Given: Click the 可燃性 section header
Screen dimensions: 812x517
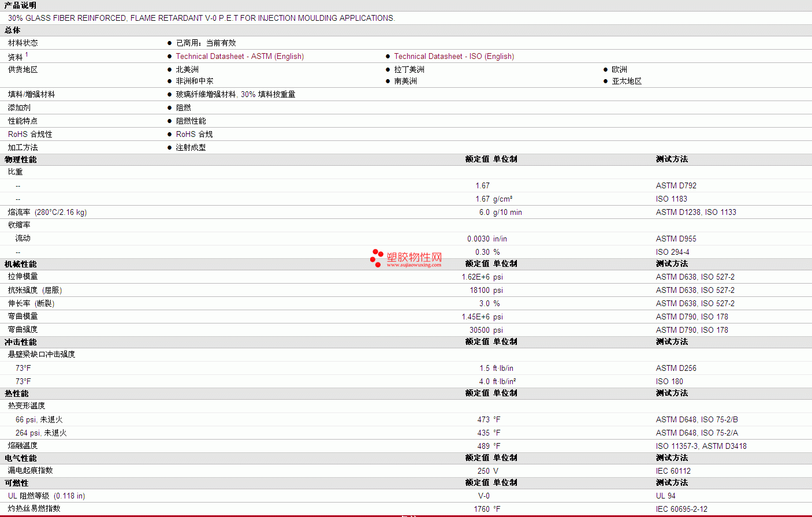Looking at the screenshot, I should [x=17, y=483].
